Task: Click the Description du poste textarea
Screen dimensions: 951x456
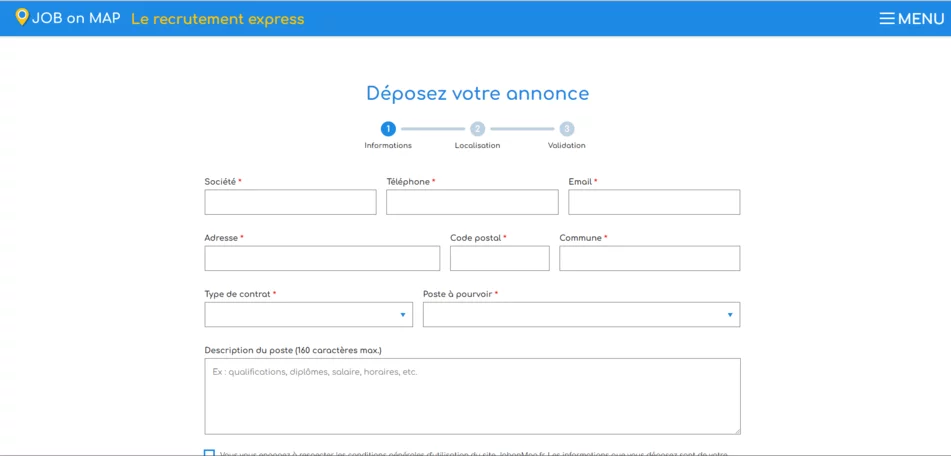Action: (x=472, y=396)
